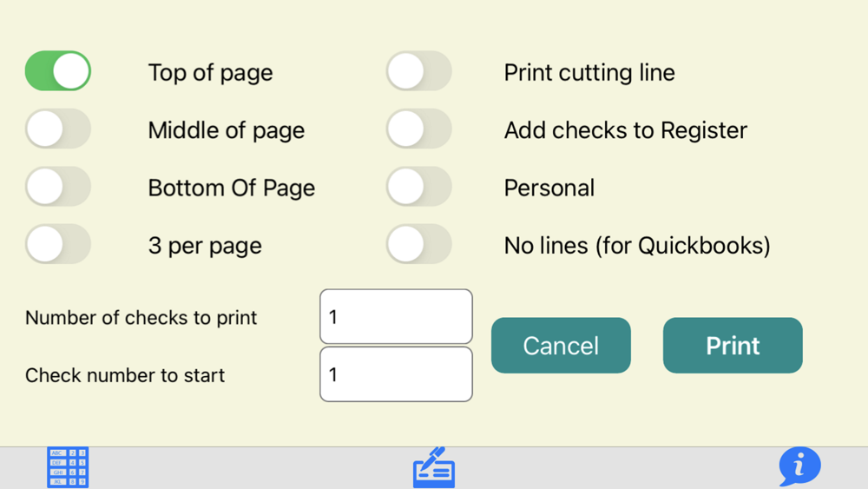Switch on No lines (for Quickbooks)

(x=419, y=245)
